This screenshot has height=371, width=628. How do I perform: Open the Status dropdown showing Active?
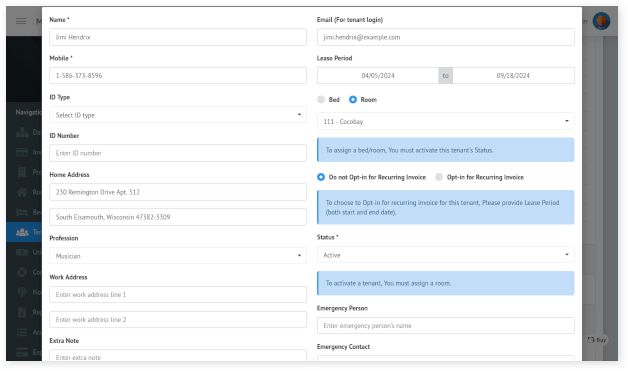(x=445, y=255)
